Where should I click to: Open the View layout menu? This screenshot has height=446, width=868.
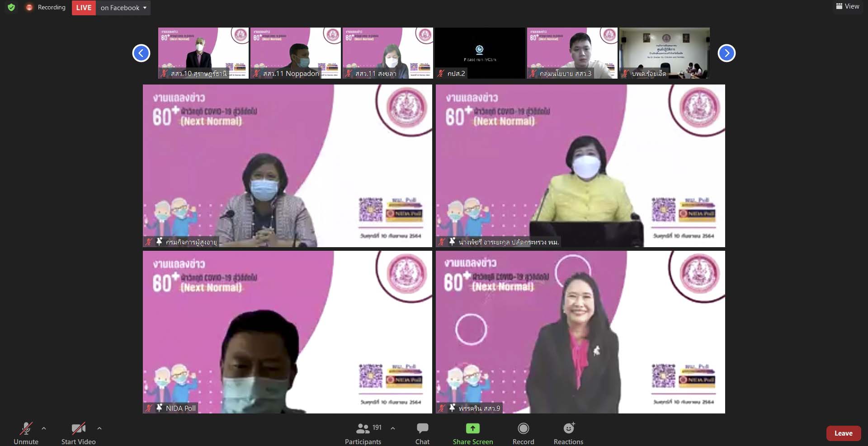pyautogui.click(x=848, y=6)
